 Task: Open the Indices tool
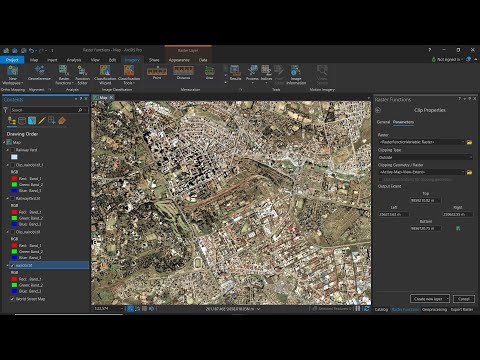266,74
